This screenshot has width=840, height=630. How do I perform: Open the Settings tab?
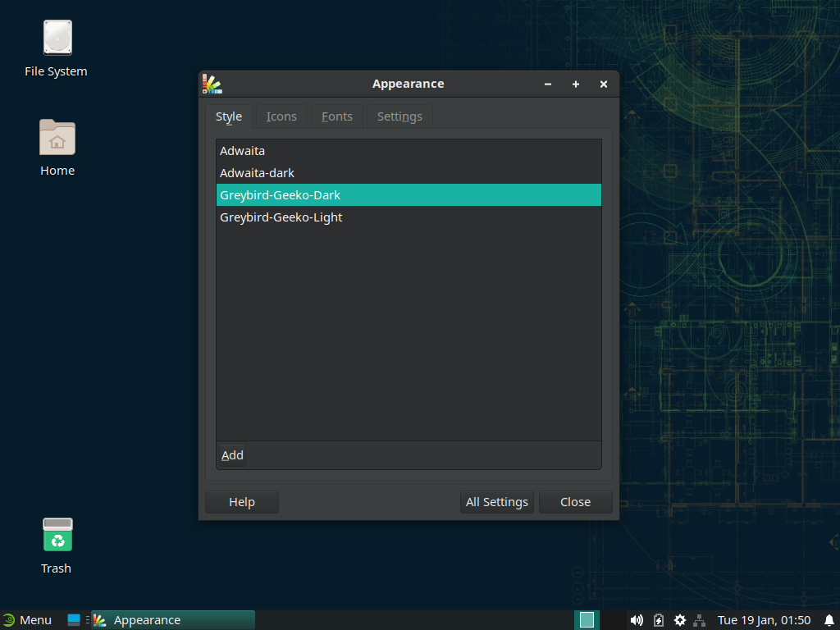click(399, 116)
